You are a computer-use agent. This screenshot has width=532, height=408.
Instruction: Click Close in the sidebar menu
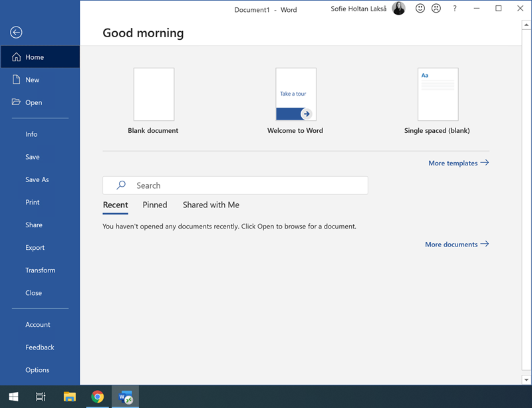point(40,293)
